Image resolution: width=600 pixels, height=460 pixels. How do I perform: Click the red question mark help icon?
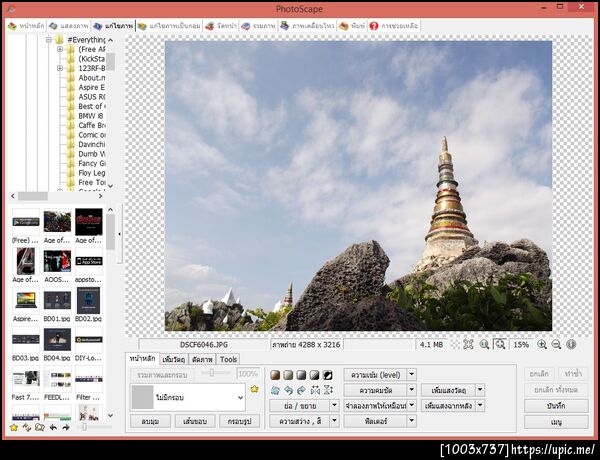pos(374,26)
